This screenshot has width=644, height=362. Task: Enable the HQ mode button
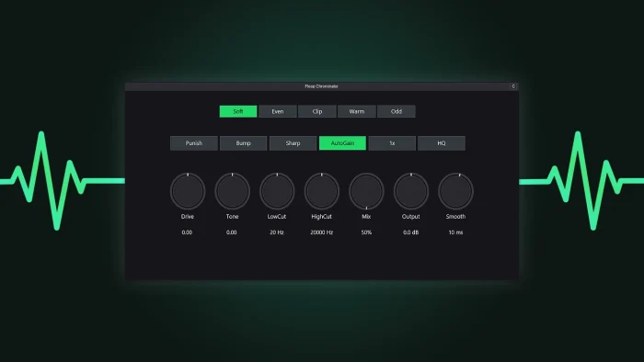pyautogui.click(x=442, y=143)
